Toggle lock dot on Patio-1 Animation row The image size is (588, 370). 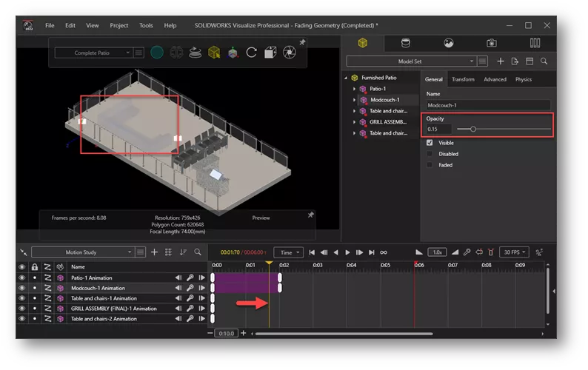click(35, 277)
